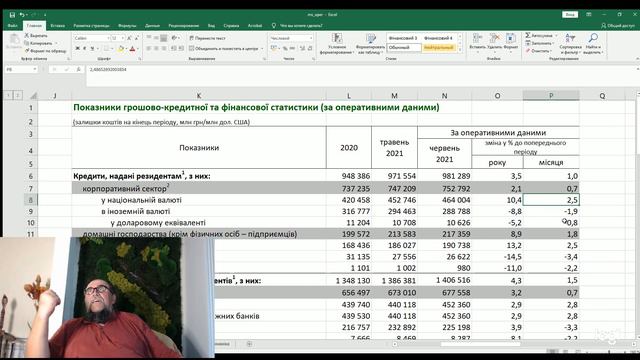Apply the Обычный cell style

404,48
